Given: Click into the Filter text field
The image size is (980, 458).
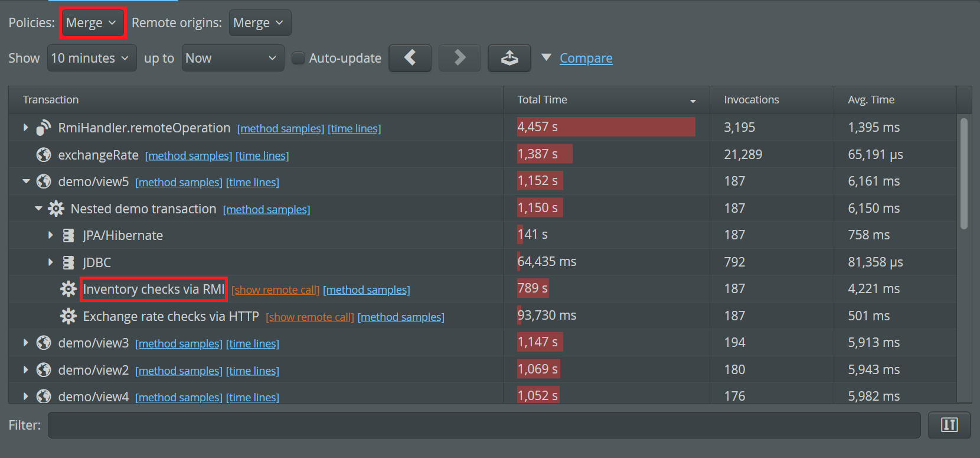Looking at the screenshot, I should click(484, 425).
